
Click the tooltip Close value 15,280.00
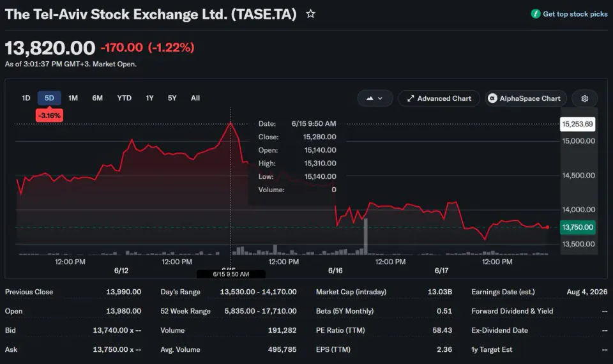coord(319,137)
